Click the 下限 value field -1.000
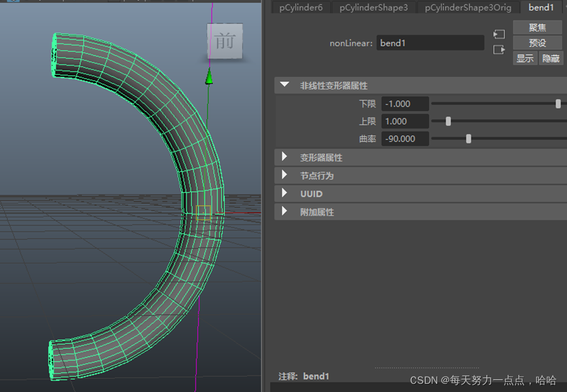567x392 pixels. point(405,104)
